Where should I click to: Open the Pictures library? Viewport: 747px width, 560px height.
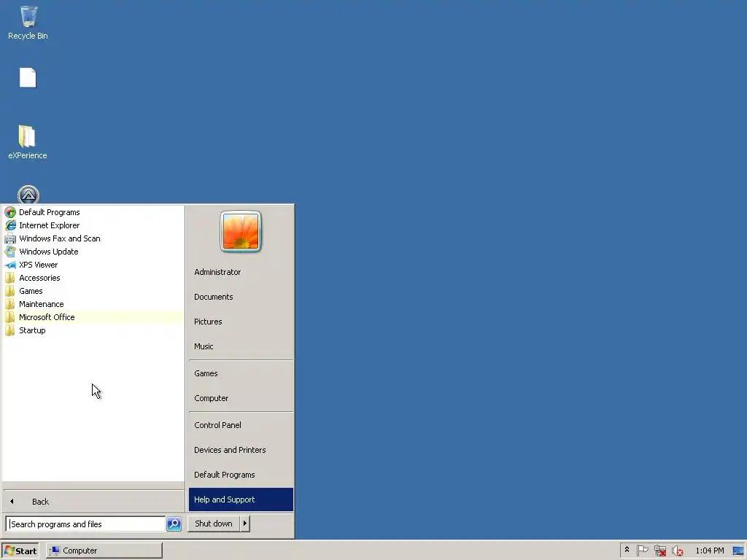[241, 322]
